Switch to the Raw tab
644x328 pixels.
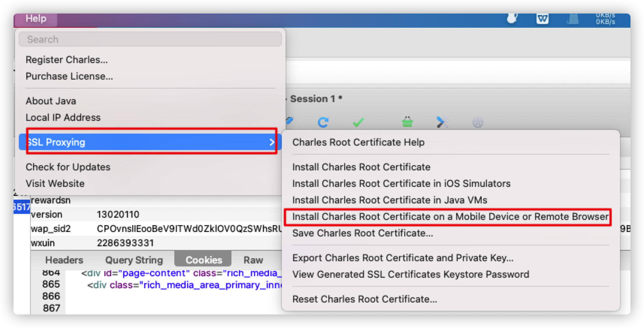pyautogui.click(x=253, y=260)
